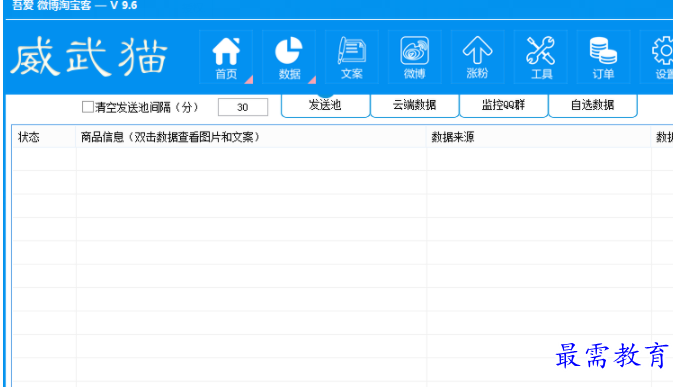Open the 工具 tools icon
Screen dimensions: 677x387
pos(541,57)
